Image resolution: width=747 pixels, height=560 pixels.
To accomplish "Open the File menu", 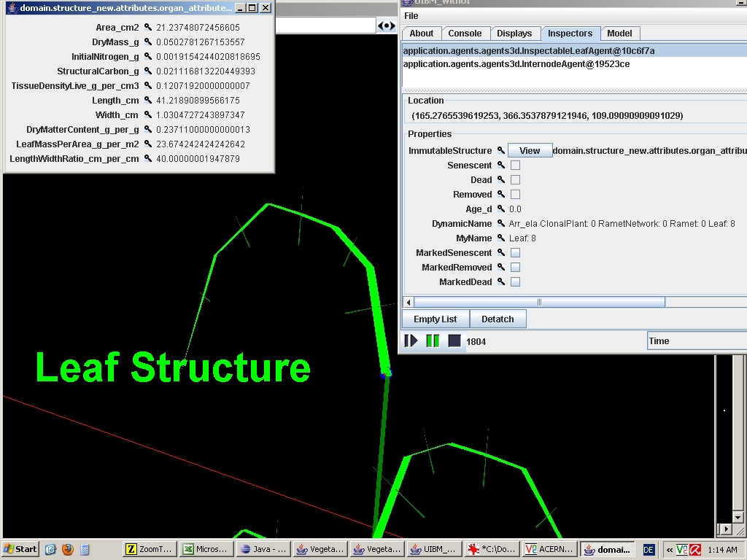I will pyautogui.click(x=411, y=15).
